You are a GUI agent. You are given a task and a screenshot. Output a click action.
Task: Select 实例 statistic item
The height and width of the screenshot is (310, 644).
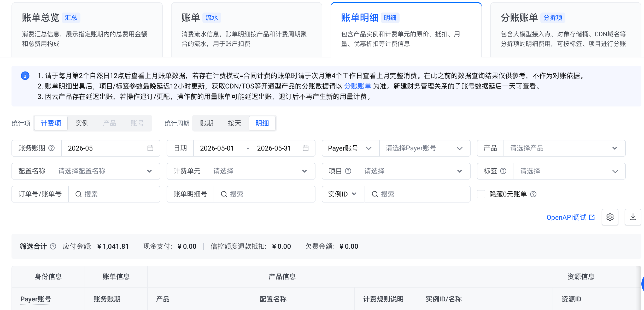tap(82, 123)
